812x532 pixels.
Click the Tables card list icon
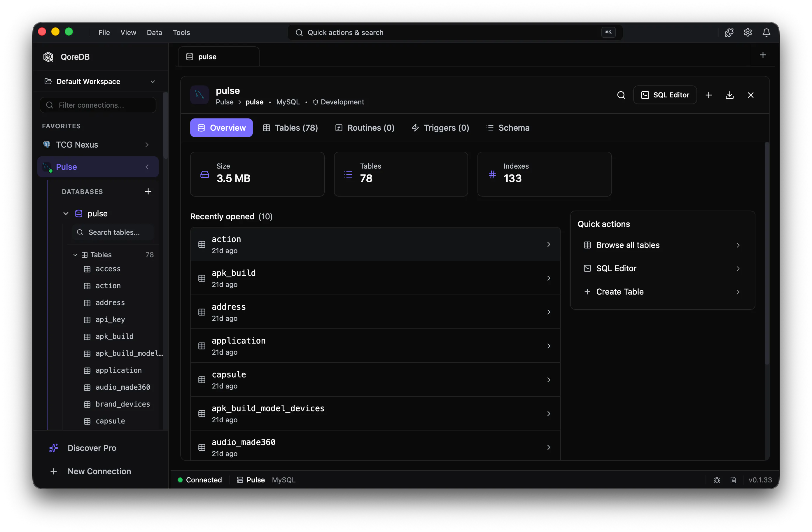coord(348,174)
